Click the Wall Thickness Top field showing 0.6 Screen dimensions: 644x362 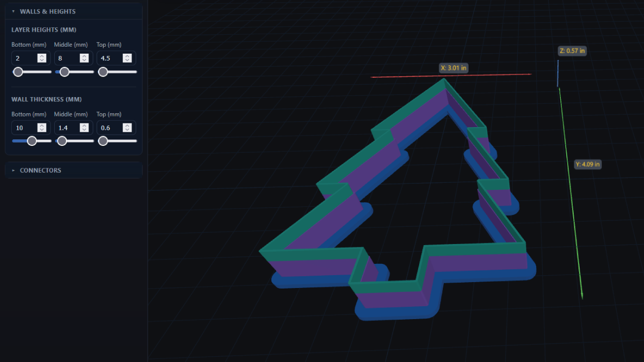(x=110, y=128)
